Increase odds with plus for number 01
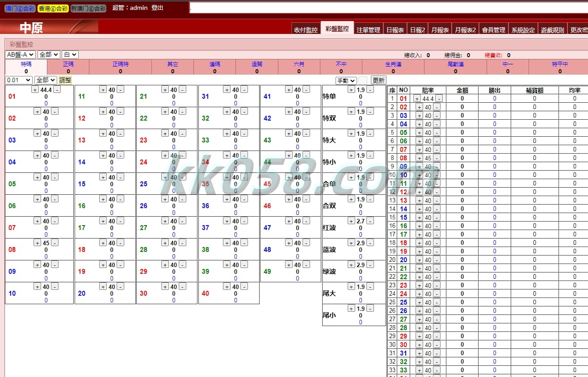Screen dimensions: 588x377 (35, 90)
